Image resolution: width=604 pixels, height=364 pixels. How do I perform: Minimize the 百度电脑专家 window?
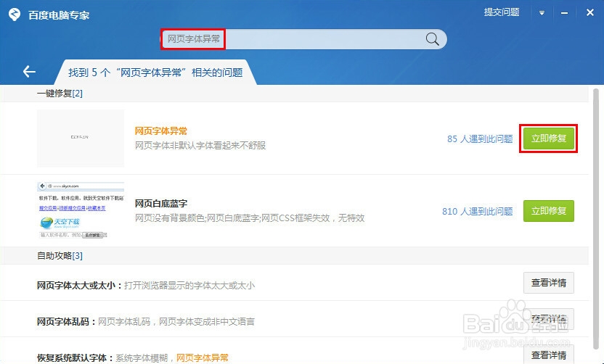[x=564, y=13]
